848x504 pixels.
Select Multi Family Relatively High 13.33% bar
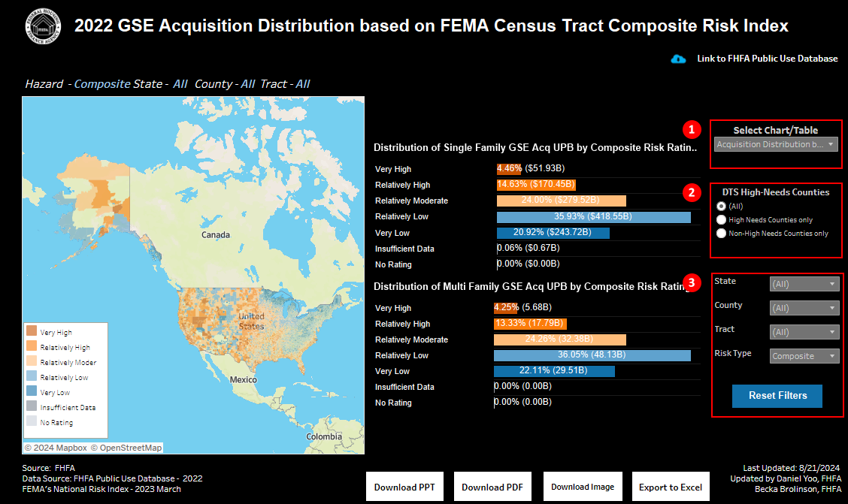(530, 324)
